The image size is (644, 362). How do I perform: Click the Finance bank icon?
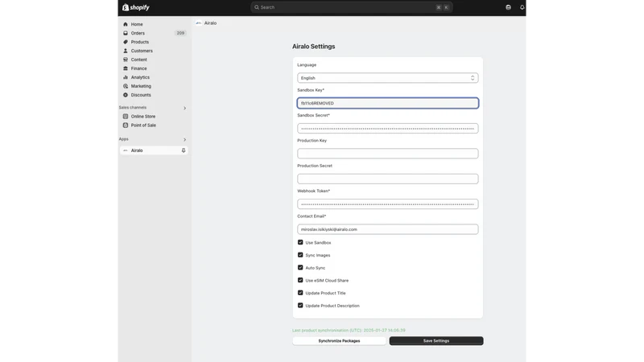[126, 68]
